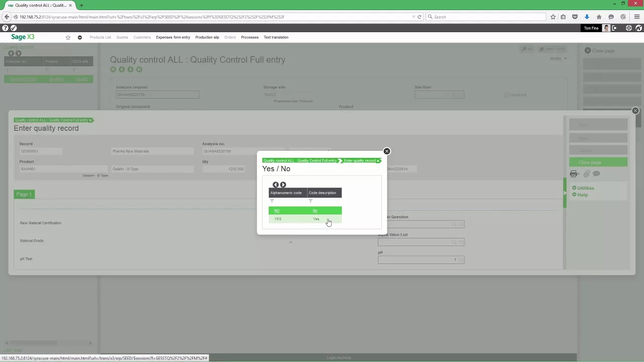Open Text translation bookmark
The width and height of the screenshot is (644, 362).
[x=276, y=37]
